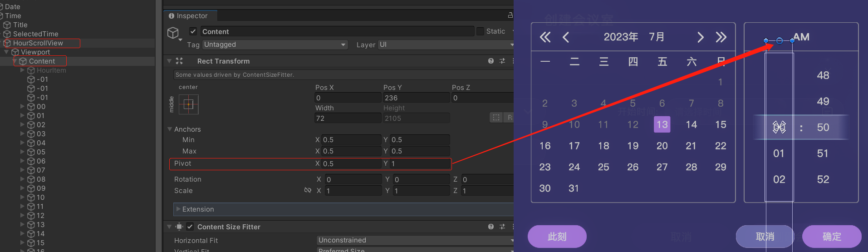
Task: Select day 26 in the calendar
Action: point(633,167)
